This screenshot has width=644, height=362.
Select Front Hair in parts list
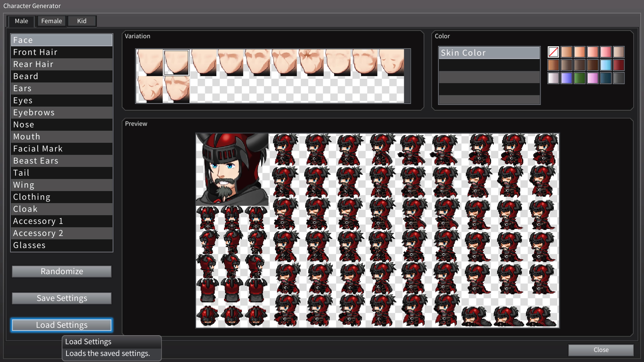click(x=62, y=52)
